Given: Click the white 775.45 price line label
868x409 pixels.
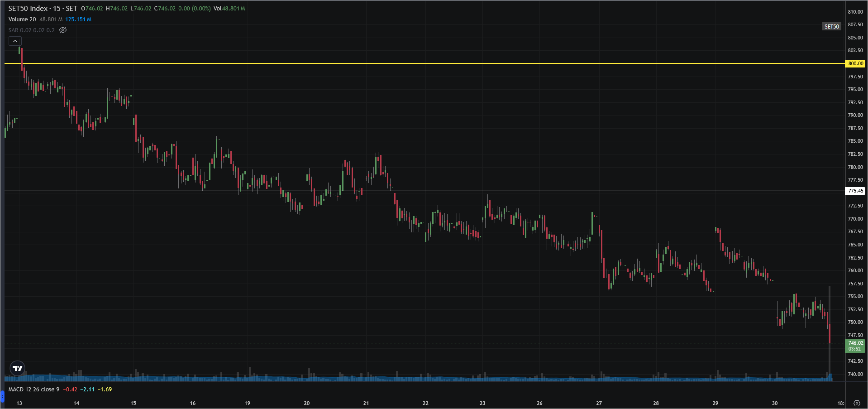Looking at the screenshot, I should (855, 191).
